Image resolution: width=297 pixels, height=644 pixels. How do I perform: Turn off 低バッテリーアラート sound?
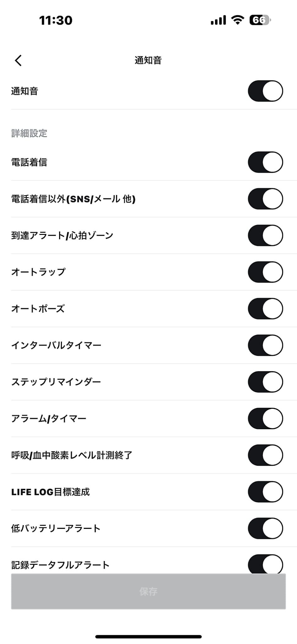265,528
